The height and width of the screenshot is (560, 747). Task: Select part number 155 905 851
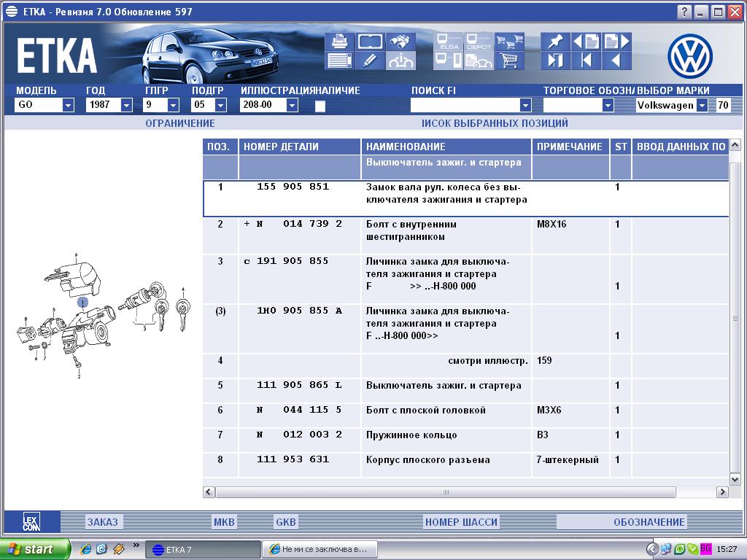click(293, 187)
